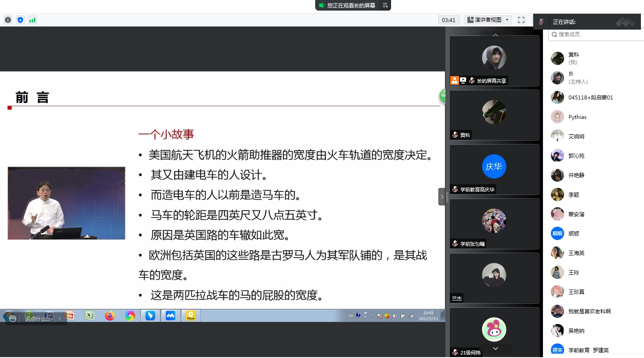Click the blue security shield icon
This screenshot has height=358, width=644.
20,20
